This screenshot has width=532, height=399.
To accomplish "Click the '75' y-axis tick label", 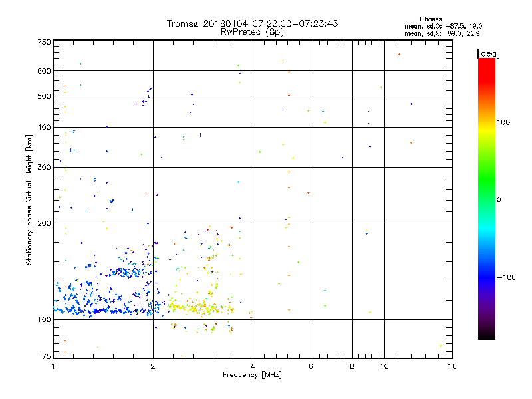I will (x=47, y=356).
